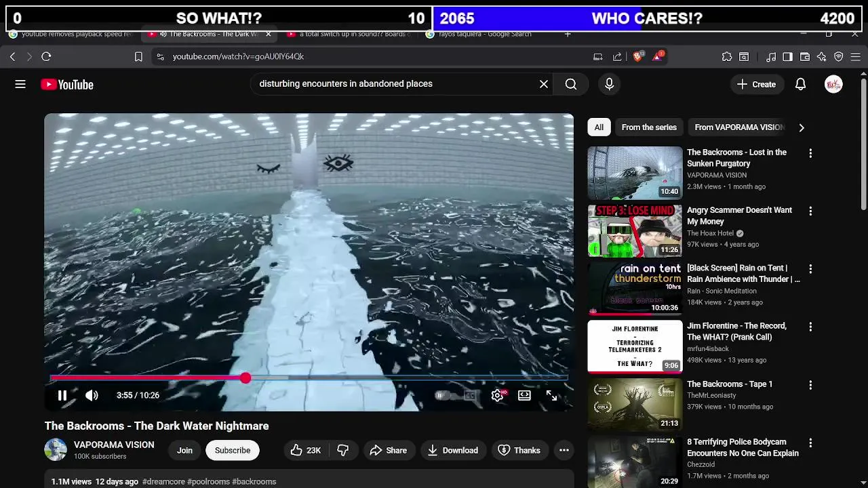Open 8 Terrifying Police Bodycam title

743,447
